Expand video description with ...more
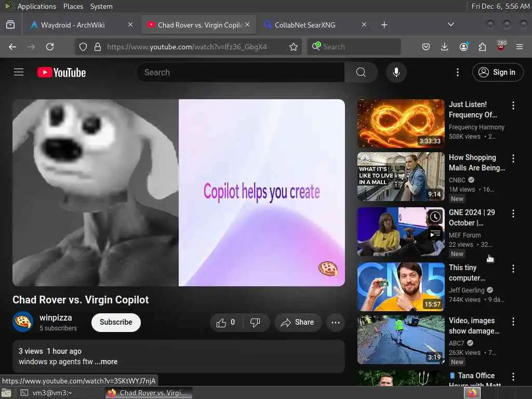Viewport: 532px width, 399px height. tap(106, 362)
